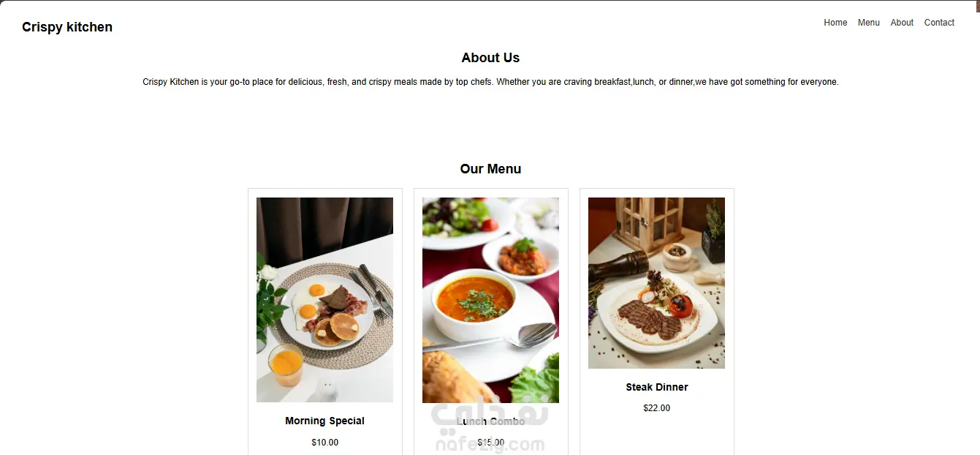The height and width of the screenshot is (455, 980).
Task: Click the orange juice glass in breakfast photo
Action: tap(286, 365)
